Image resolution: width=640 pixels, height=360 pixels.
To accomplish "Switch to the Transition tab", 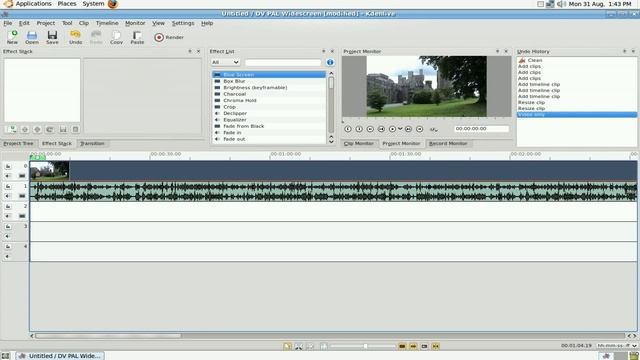I will (x=92, y=144).
